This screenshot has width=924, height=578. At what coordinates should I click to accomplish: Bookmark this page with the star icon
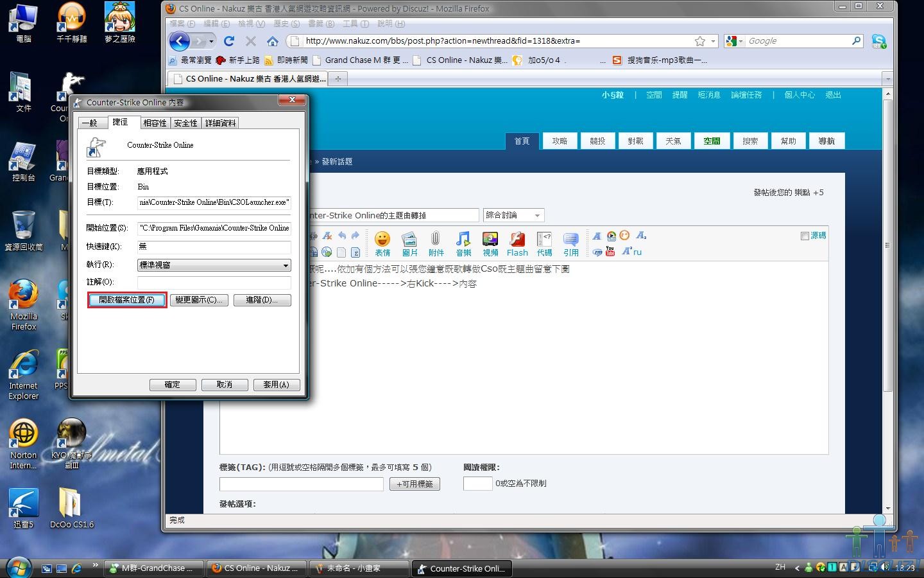pyautogui.click(x=700, y=41)
